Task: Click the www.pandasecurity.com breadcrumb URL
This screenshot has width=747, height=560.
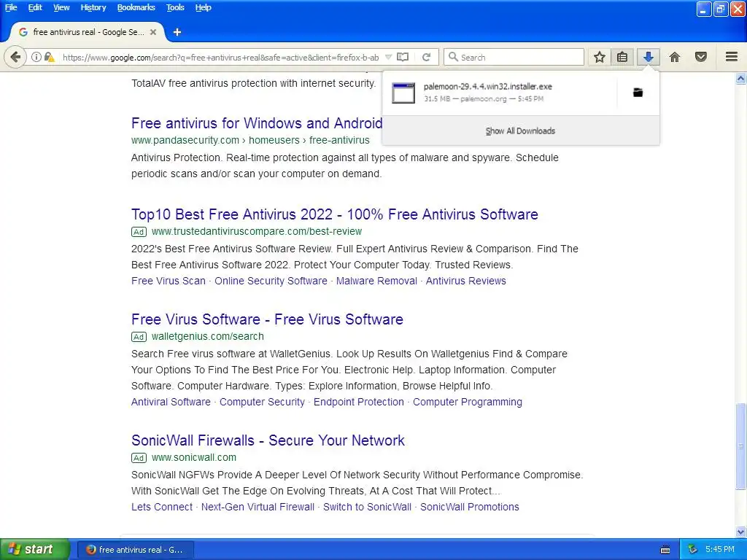Action: (x=250, y=140)
